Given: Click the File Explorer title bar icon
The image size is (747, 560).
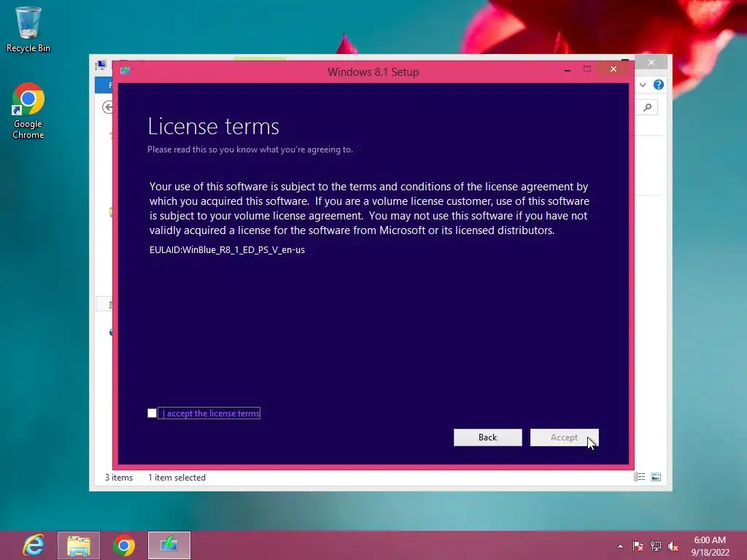Looking at the screenshot, I should [101, 65].
